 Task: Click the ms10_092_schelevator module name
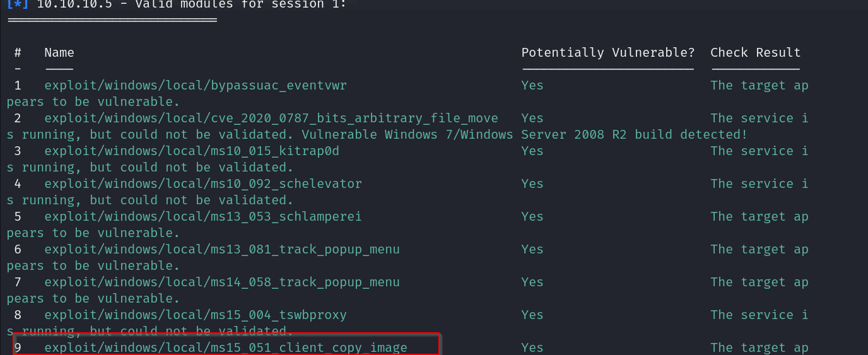pyautogui.click(x=203, y=183)
